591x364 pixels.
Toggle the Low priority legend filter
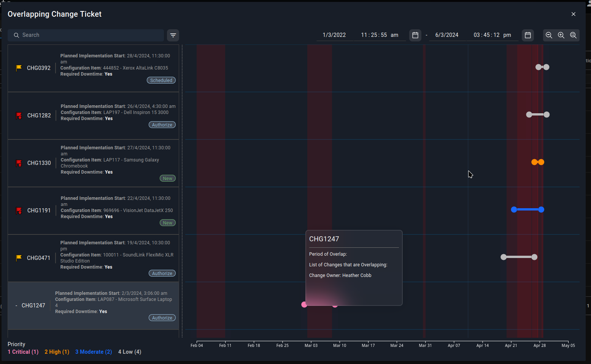click(130, 352)
